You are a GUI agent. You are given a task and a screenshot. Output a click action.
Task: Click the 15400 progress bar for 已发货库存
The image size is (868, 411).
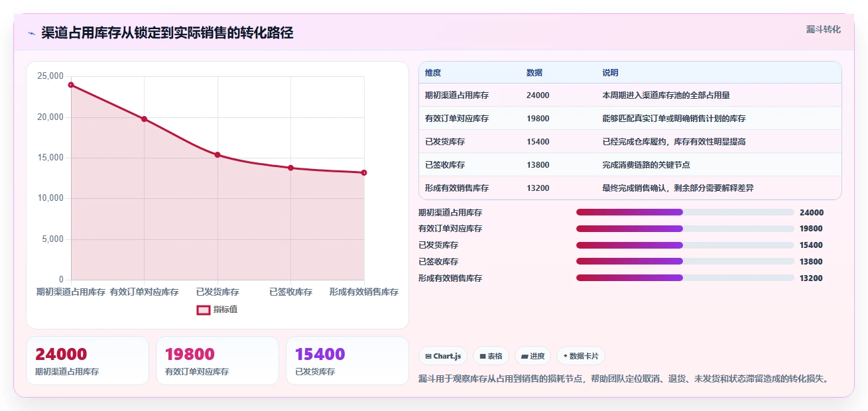685,245
